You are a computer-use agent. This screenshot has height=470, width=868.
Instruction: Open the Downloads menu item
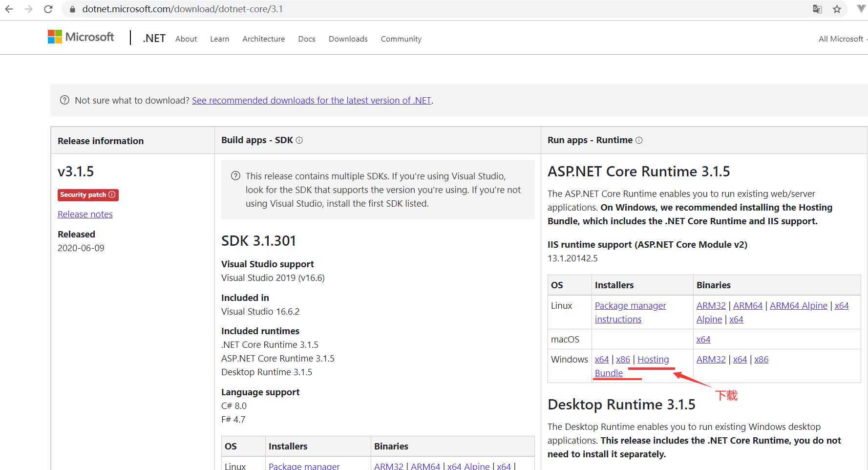pos(348,39)
